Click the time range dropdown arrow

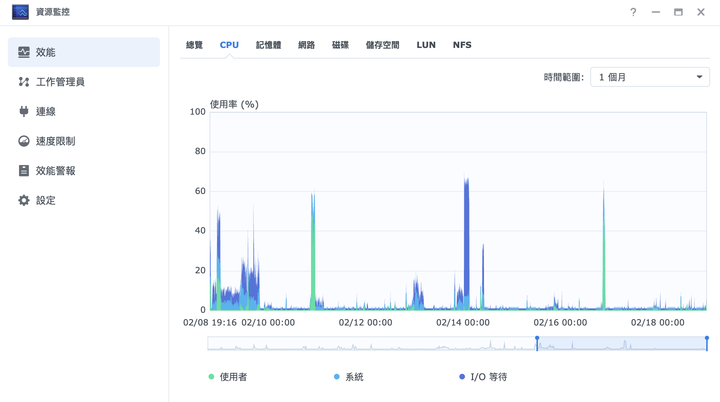tap(699, 77)
